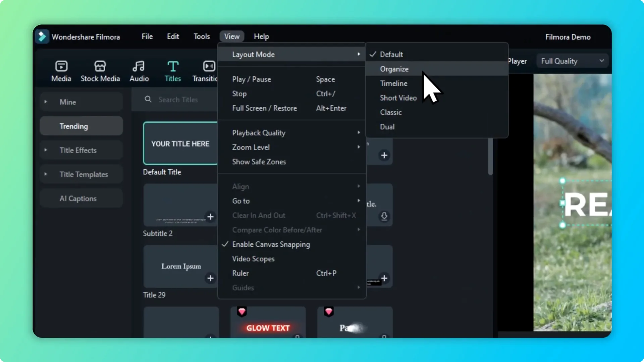Toggle Enable Canvas Snapping

click(x=292, y=244)
